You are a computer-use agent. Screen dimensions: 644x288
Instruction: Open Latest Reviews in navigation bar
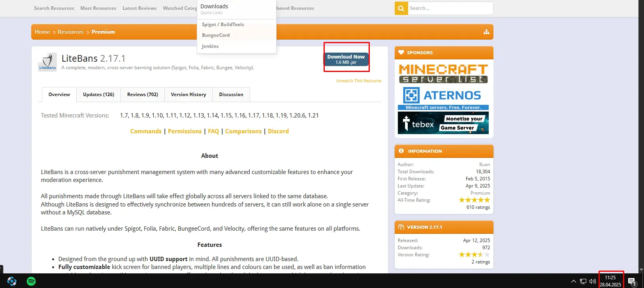coord(139,8)
